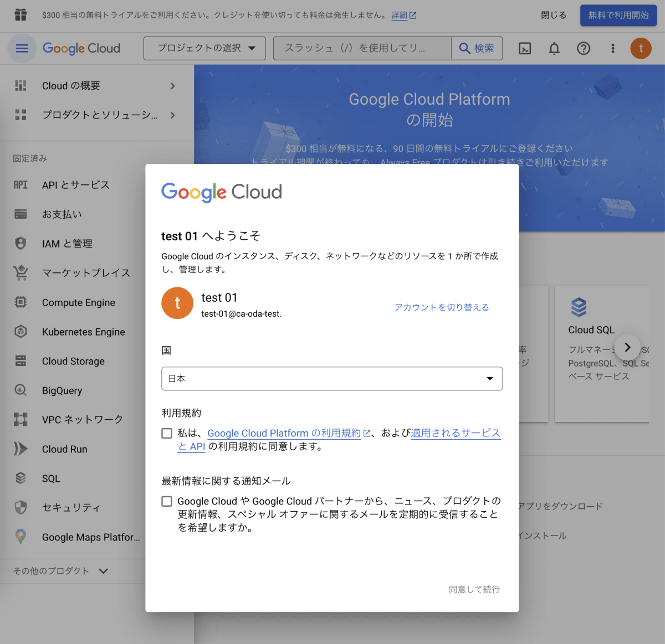Image resolution: width=665 pixels, height=644 pixels.
Task: Click 無料で利用開始 button
Action: click(618, 16)
